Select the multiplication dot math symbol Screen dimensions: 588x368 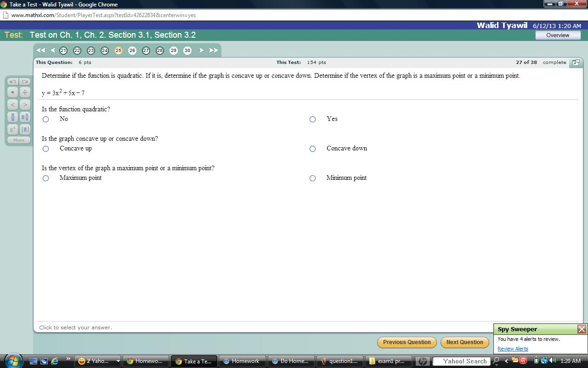pyautogui.click(x=12, y=92)
